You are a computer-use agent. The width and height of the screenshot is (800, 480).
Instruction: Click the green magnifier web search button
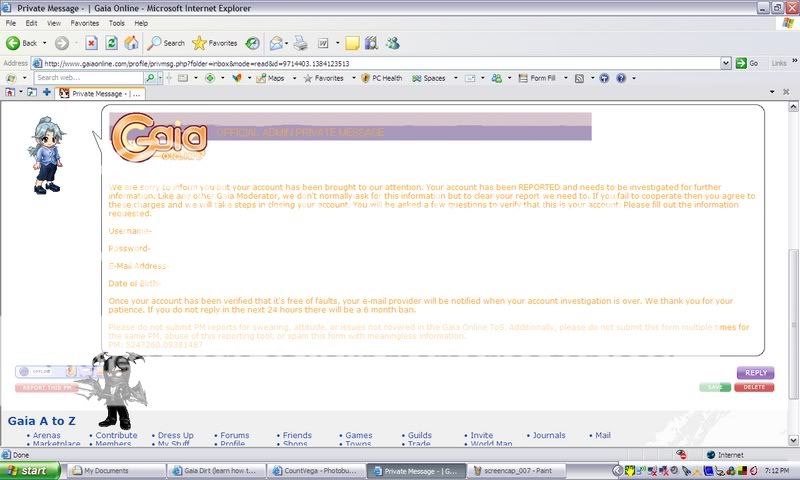150,78
